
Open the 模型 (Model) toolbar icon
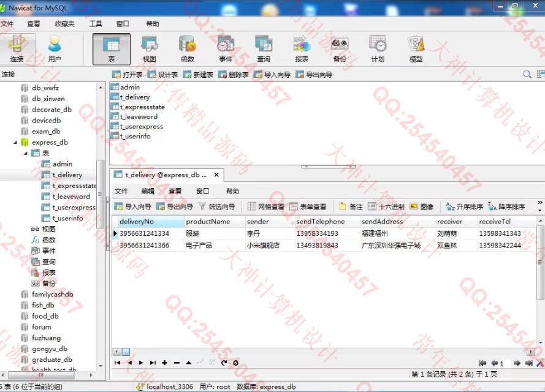[x=416, y=49]
